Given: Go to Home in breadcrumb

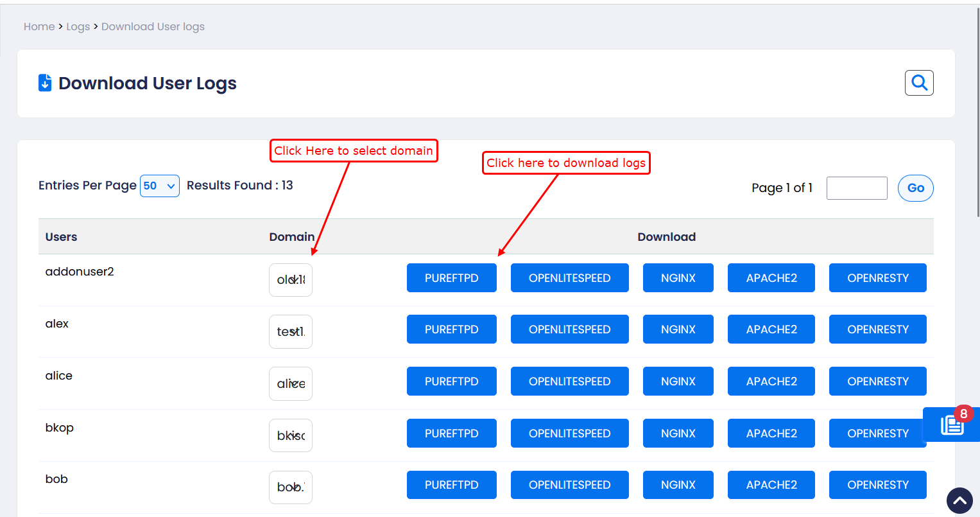Looking at the screenshot, I should pyautogui.click(x=39, y=26).
